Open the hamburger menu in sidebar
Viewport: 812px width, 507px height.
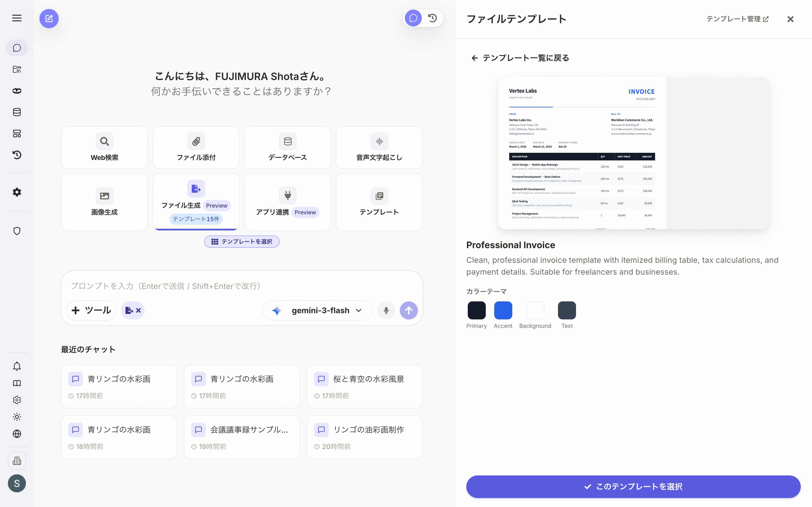[17, 18]
